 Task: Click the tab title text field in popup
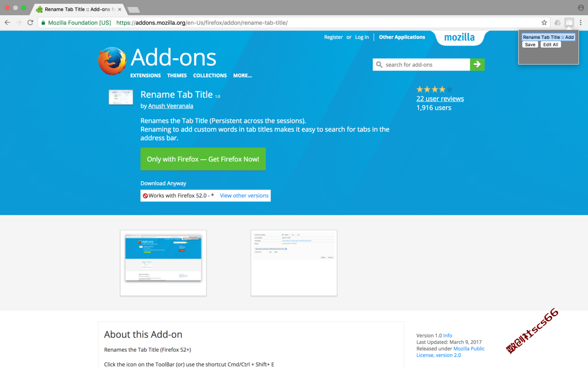click(548, 37)
